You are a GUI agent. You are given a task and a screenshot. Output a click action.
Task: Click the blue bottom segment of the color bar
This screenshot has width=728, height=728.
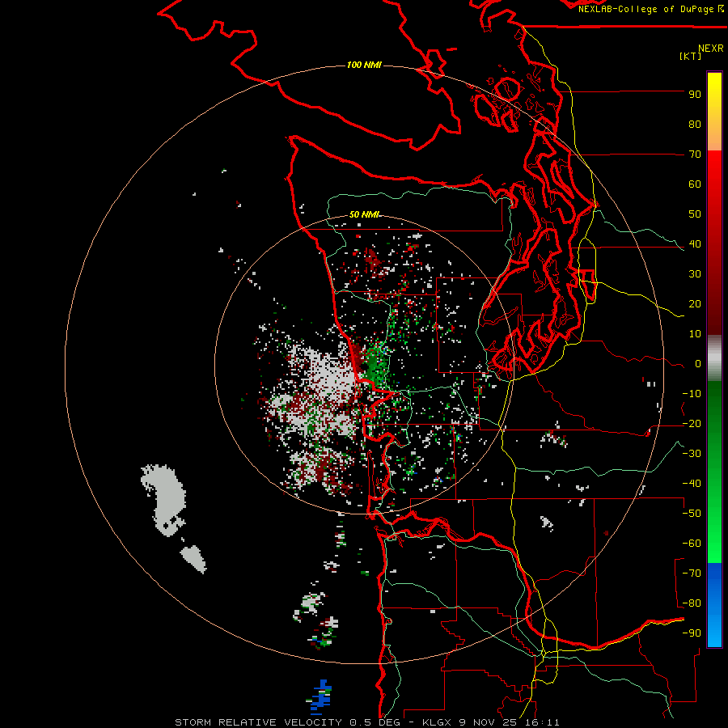click(x=714, y=605)
